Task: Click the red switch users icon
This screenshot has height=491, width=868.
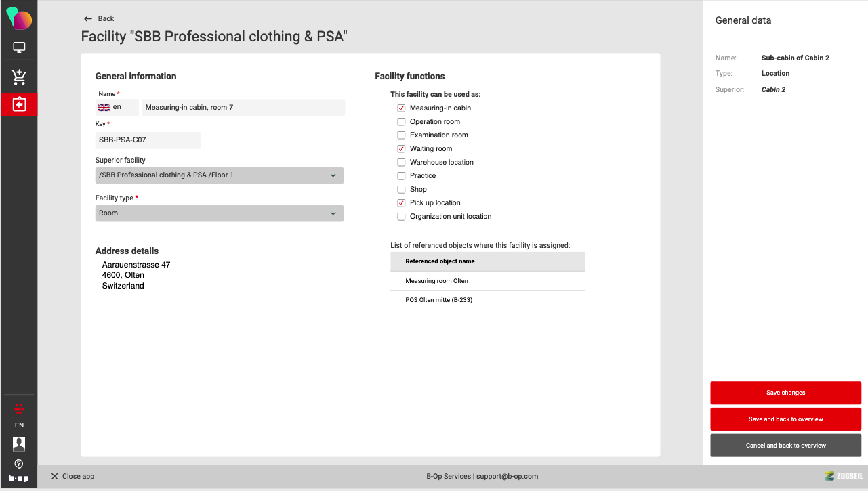Action: tap(19, 408)
